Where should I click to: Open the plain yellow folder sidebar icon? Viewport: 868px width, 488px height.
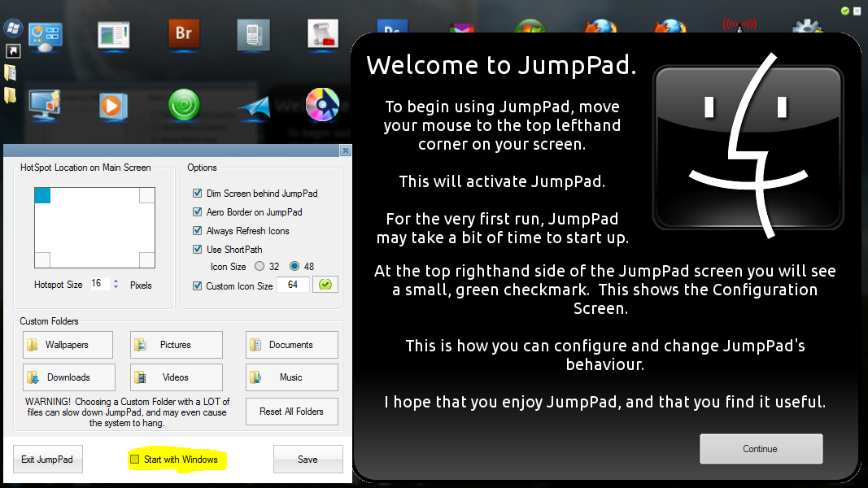tap(11, 95)
